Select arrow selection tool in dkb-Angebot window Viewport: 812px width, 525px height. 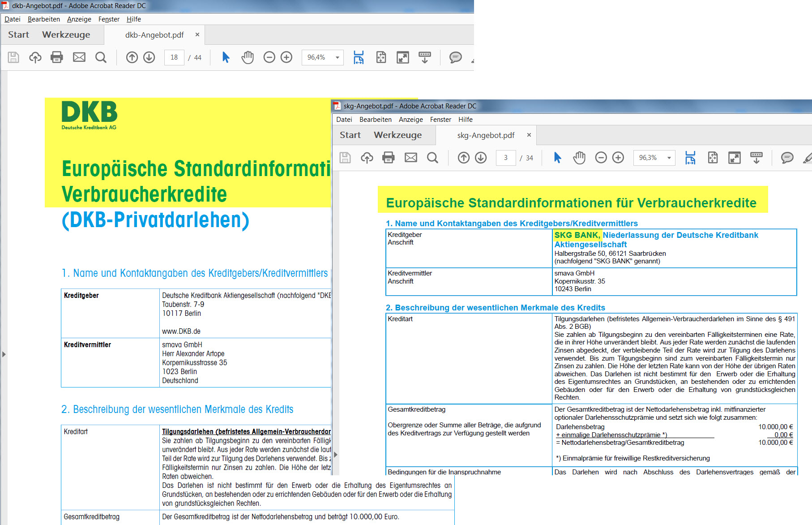tap(226, 57)
